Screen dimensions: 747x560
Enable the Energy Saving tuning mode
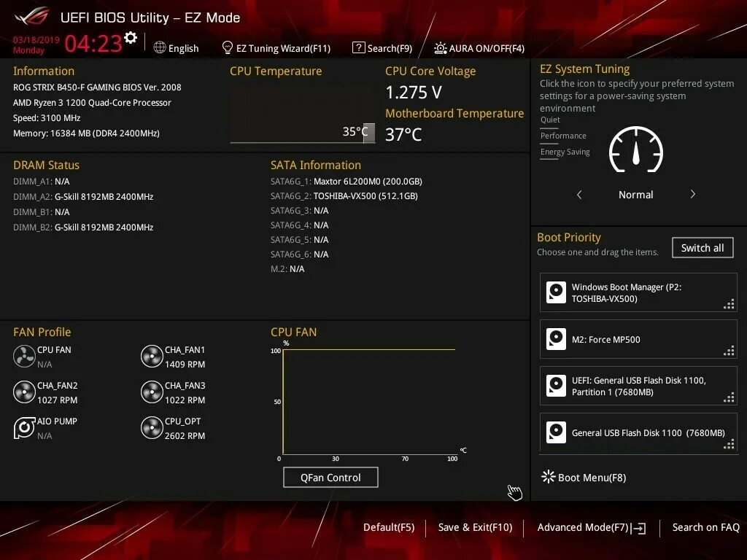point(565,152)
